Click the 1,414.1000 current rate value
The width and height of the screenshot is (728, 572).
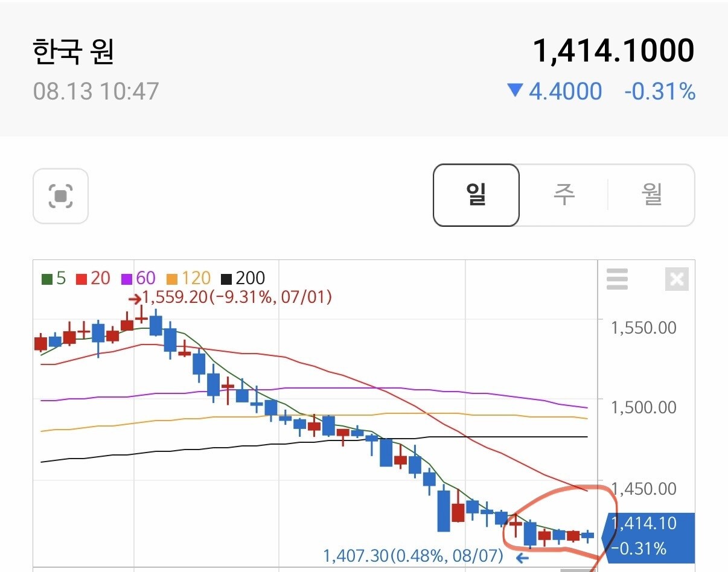(x=613, y=51)
